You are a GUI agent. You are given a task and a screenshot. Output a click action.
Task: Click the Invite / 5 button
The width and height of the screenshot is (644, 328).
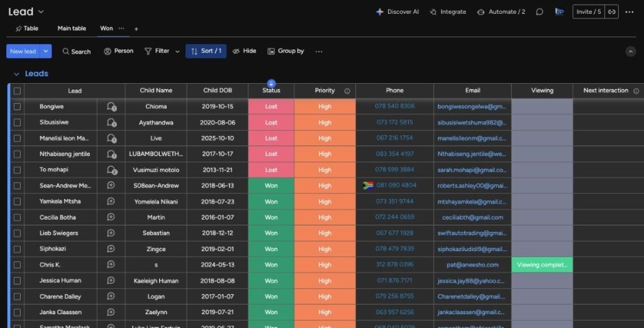pyautogui.click(x=588, y=12)
